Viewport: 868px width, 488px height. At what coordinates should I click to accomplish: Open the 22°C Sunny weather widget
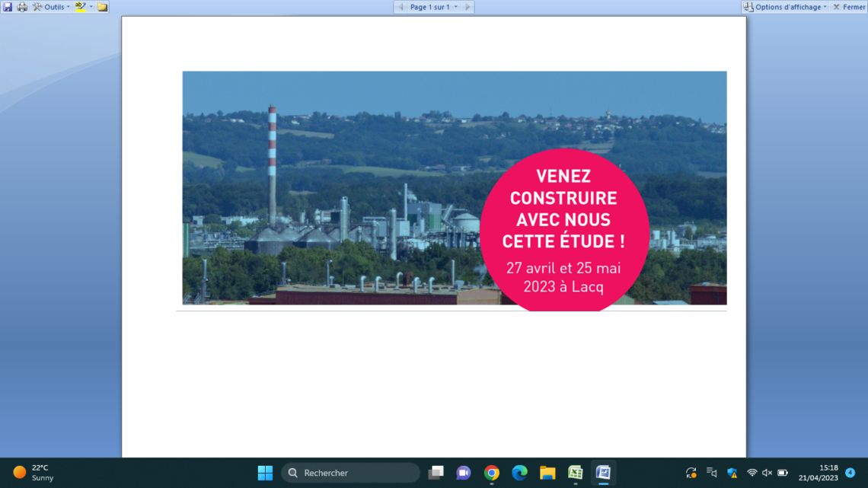click(x=34, y=473)
